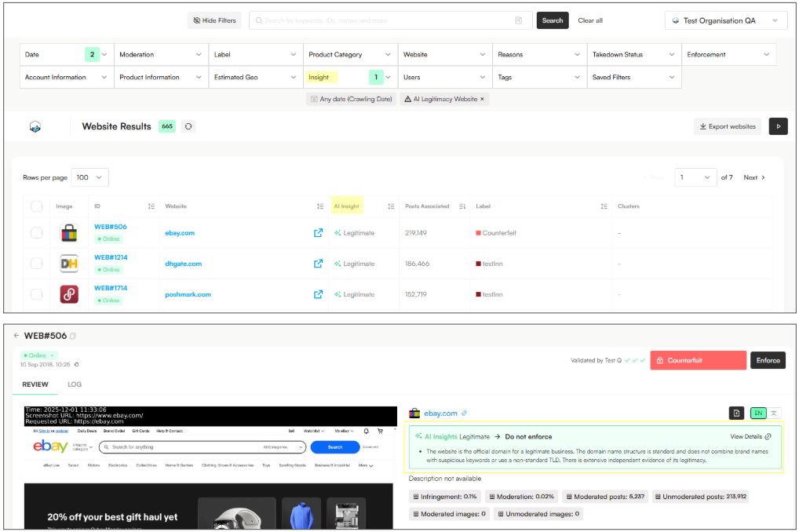This screenshot has height=532, width=799.
Task: Click the black Search button
Action: point(553,20)
